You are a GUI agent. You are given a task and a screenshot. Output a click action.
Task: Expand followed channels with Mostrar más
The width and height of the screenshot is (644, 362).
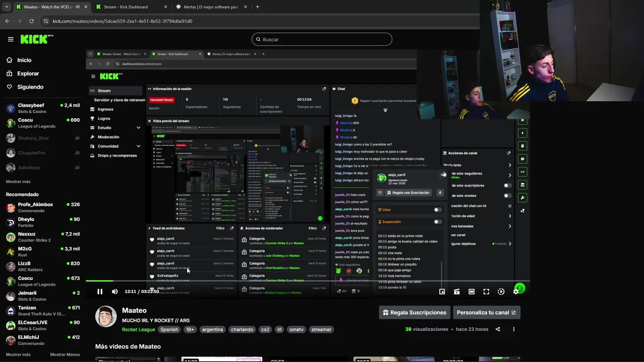pyautogui.click(x=18, y=182)
